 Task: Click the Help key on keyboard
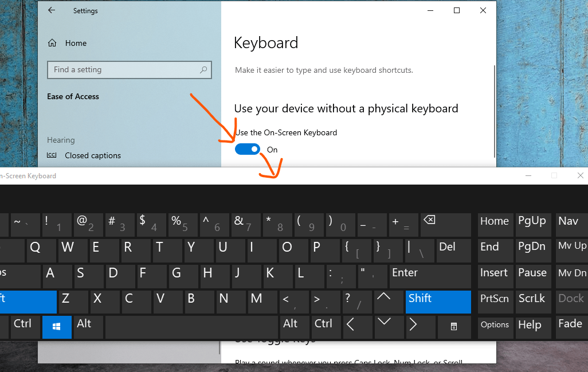point(533,327)
